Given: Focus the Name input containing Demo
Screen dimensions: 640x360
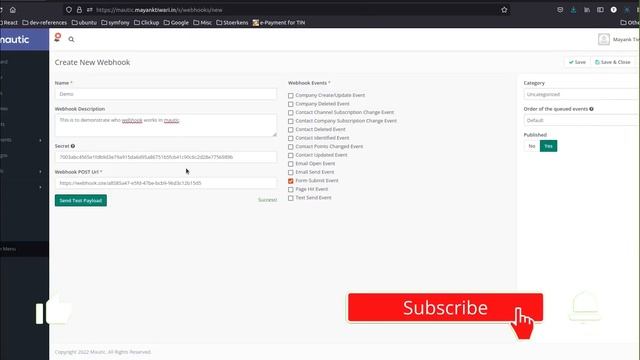Looking at the screenshot, I should 165,94.
